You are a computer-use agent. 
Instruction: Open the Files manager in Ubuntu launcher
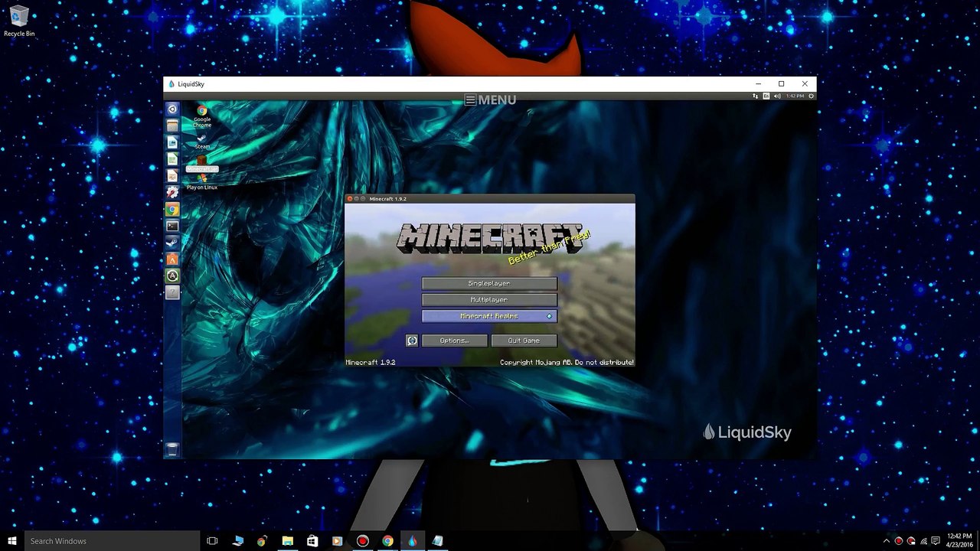(172, 126)
